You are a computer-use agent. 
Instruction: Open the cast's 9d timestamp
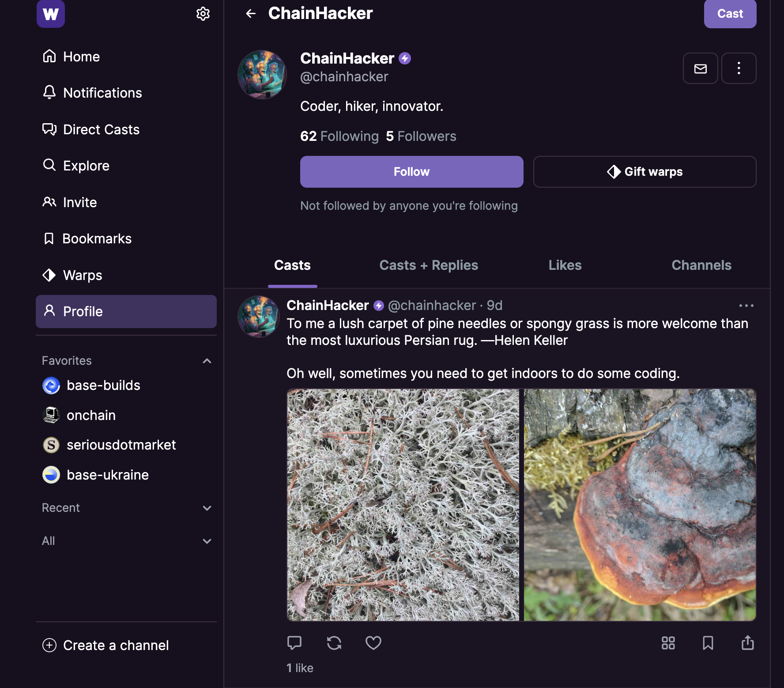[494, 305]
